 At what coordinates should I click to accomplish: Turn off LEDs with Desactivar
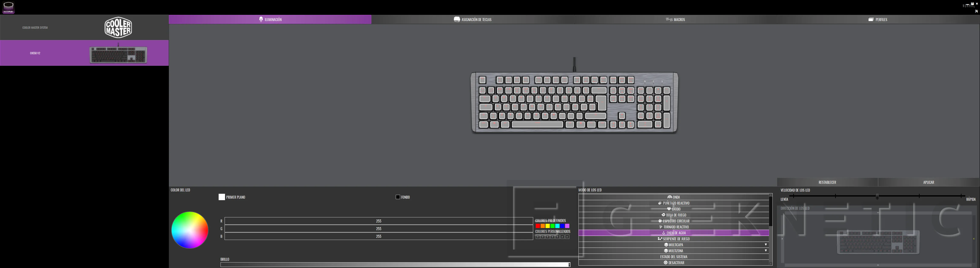(x=674, y=263)
